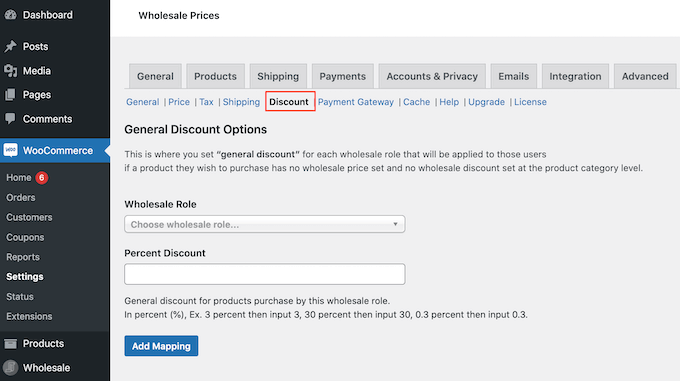The width and height of the screenshot is (680, 381).
Task: Click the Wholesale circular icon
Action: [10, 368]
